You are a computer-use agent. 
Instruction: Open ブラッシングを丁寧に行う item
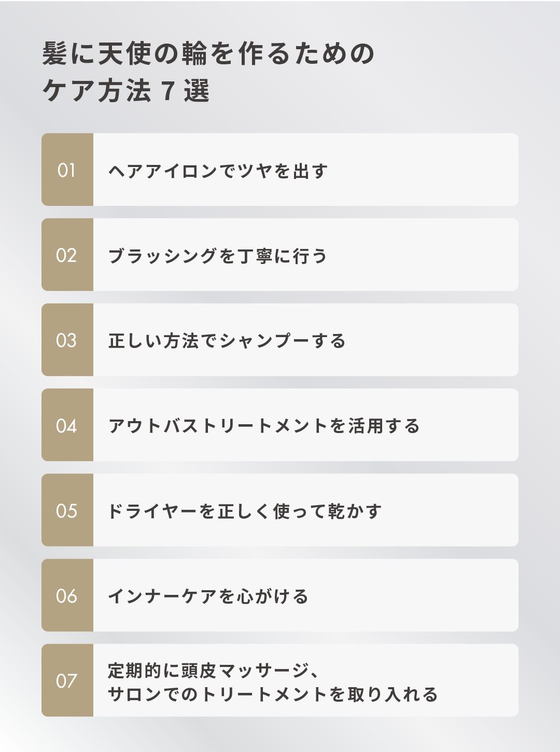click(280, 255)
